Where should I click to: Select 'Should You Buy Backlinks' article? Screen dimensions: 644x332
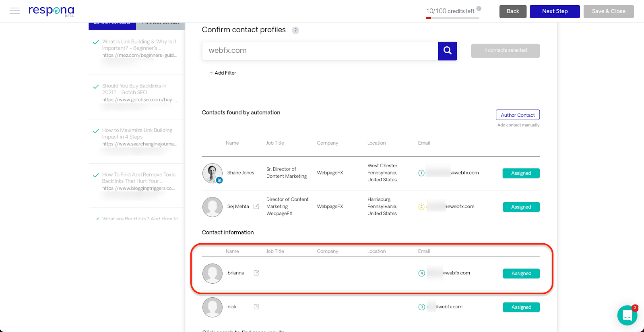(x=134, y=89)
